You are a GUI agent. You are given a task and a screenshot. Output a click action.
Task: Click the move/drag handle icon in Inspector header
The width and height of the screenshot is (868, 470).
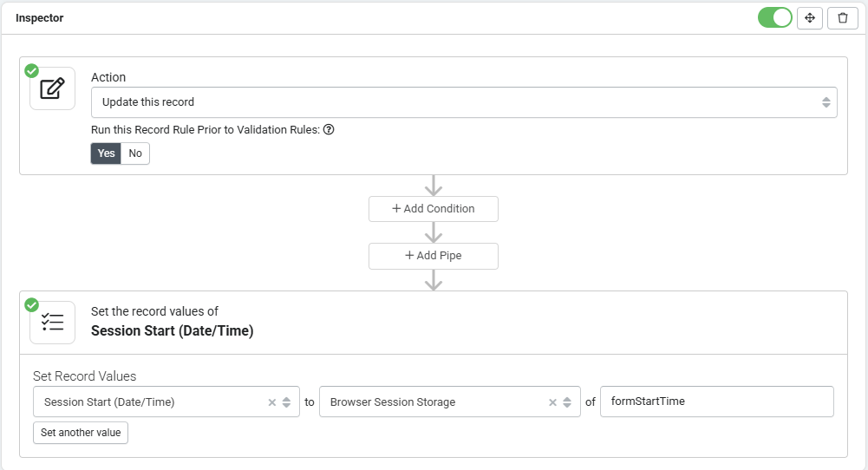coord(809,18)
